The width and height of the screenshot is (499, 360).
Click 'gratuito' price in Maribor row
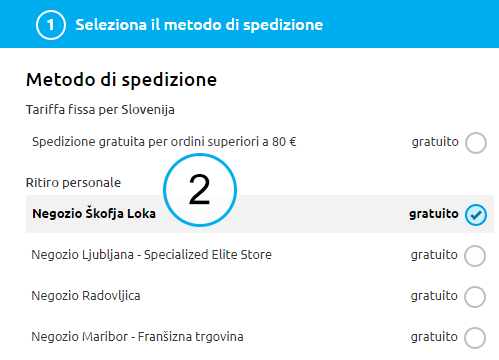click(x=434, y=337)
